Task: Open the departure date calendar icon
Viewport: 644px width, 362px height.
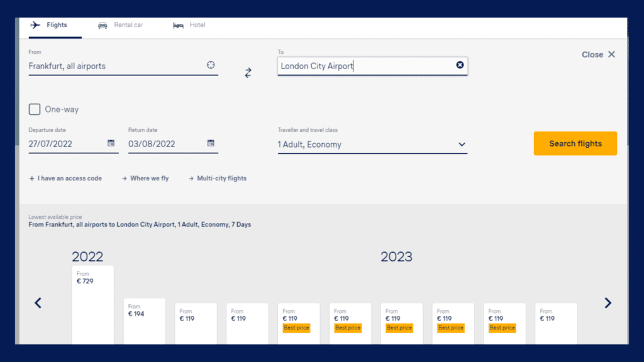Action: pos(111,143)
